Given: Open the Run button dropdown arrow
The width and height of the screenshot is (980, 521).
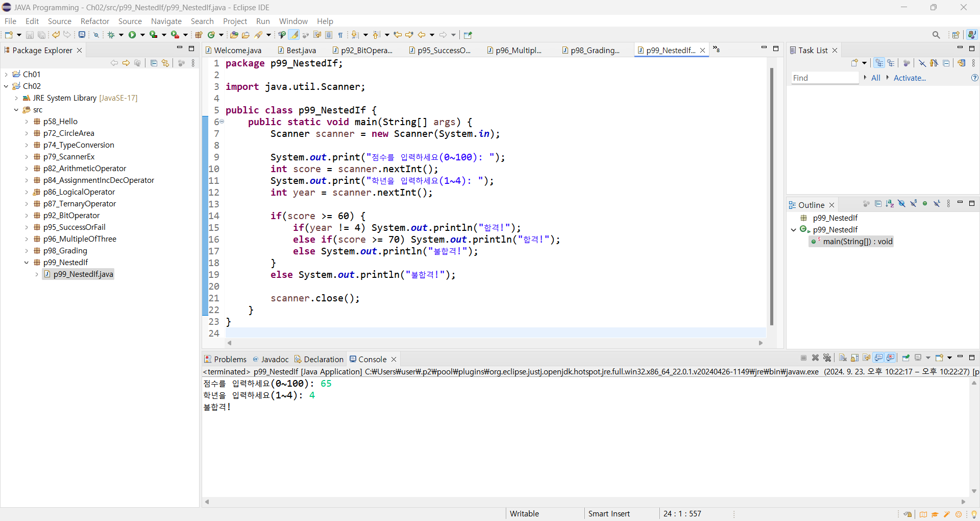Looking at the screenshot, I should coord(142,35).
